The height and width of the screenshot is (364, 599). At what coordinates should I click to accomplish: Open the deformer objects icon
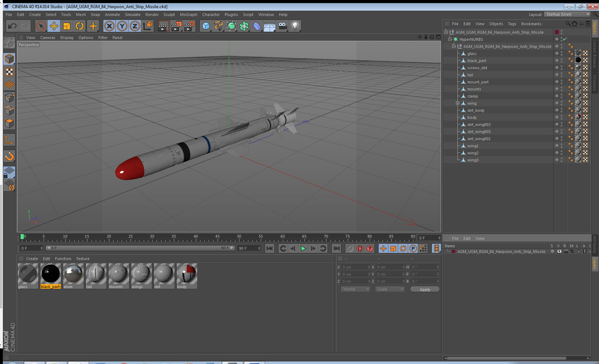click(257, 26)
